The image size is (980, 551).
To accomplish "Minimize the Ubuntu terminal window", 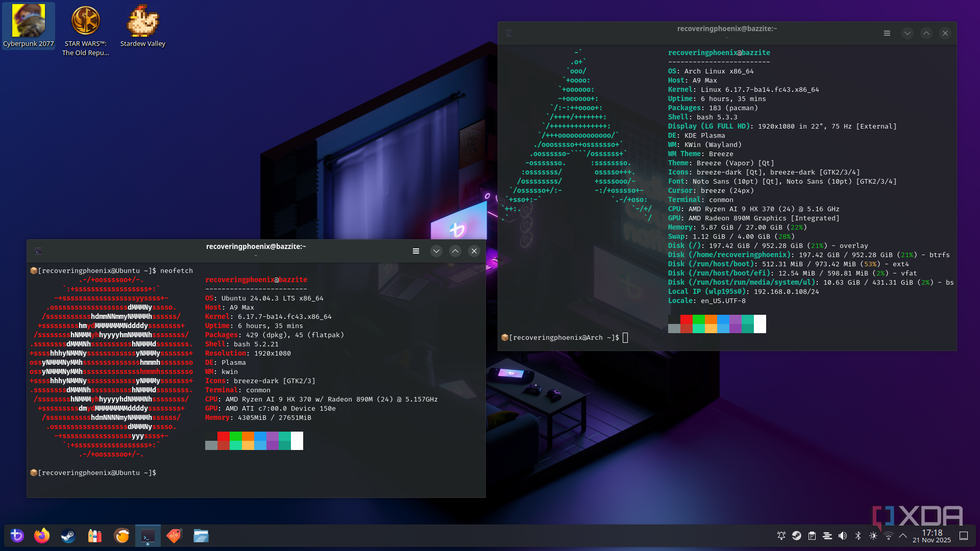I will click(436, 251).
